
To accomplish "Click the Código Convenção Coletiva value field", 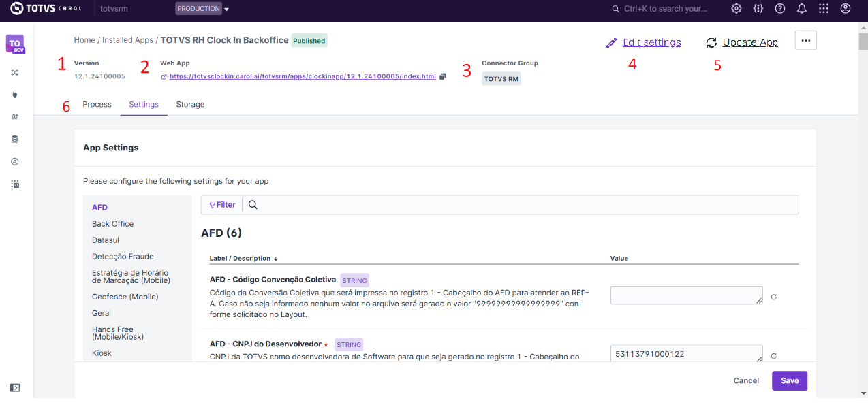I will (686, 295).
